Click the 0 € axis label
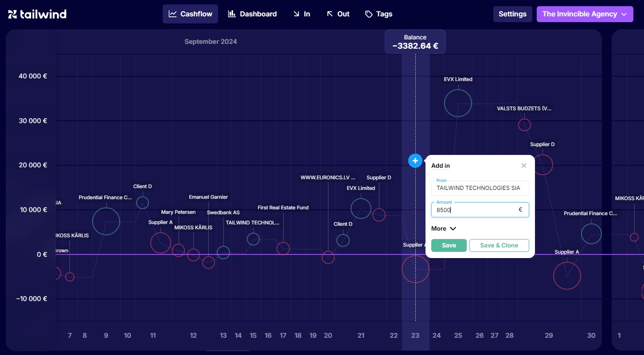644x355 pixels. coord(42,254)
